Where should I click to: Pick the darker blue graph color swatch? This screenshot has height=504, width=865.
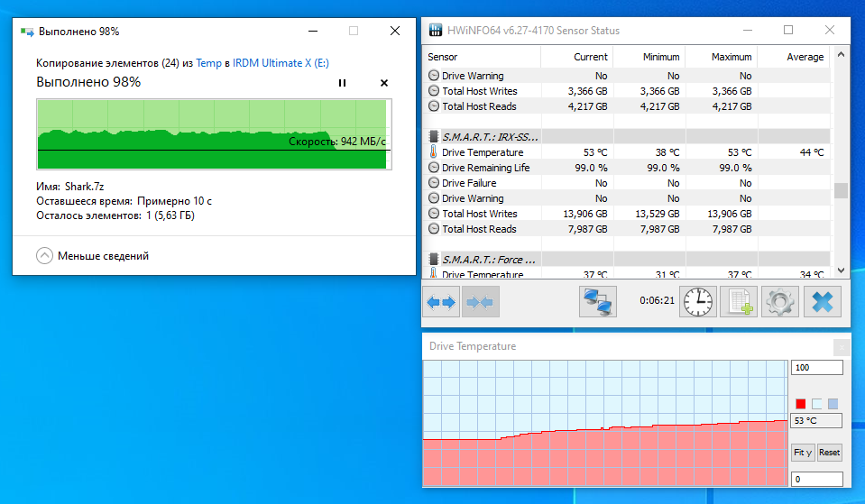(x=833, y=404)
